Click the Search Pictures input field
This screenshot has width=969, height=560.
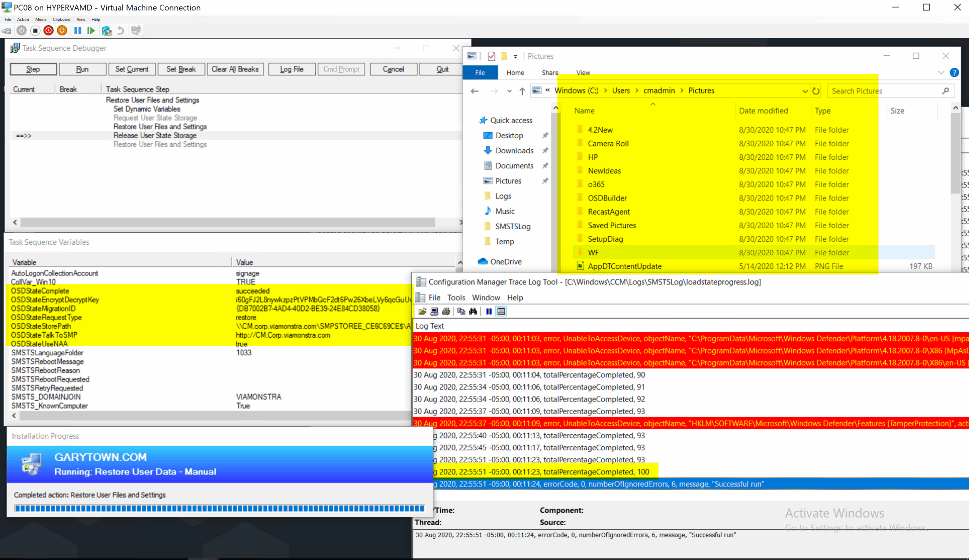(x=885, y=91)
